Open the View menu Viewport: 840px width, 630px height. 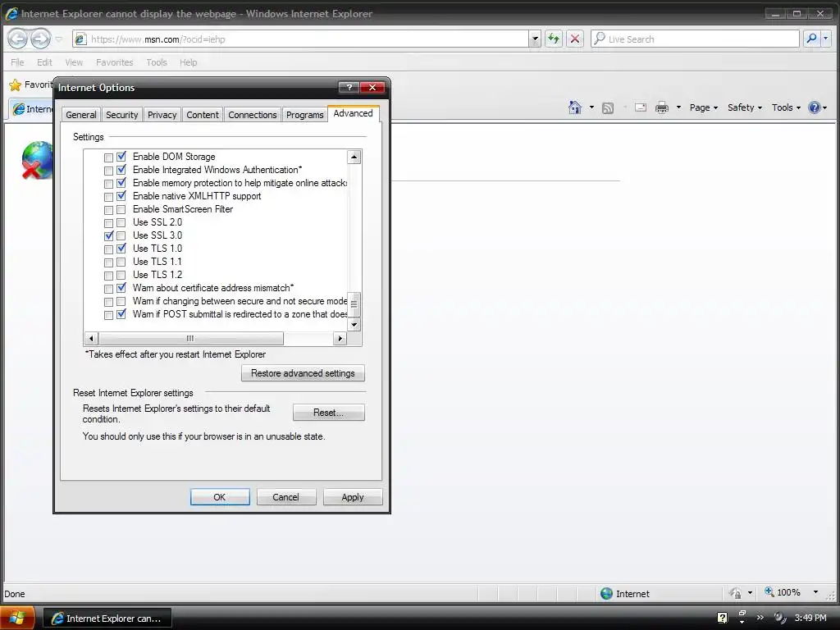point(74,62)
